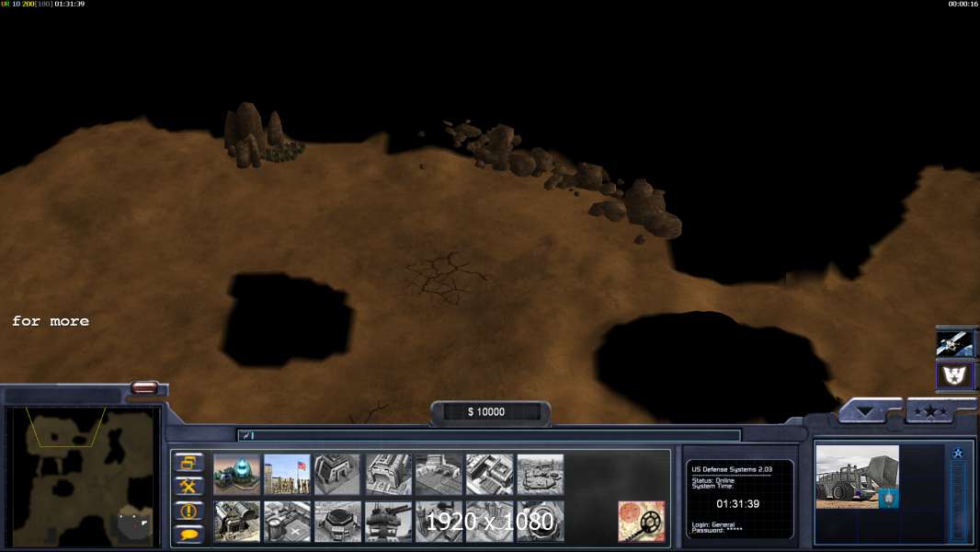Build the gun turret defense structure
Image resolution: width=980 pixels, height=552 pixels.
point(388,521)
